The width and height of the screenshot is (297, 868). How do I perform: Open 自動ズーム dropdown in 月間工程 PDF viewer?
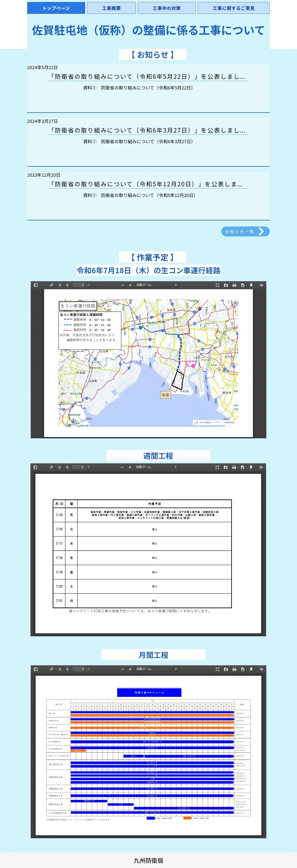157,669
